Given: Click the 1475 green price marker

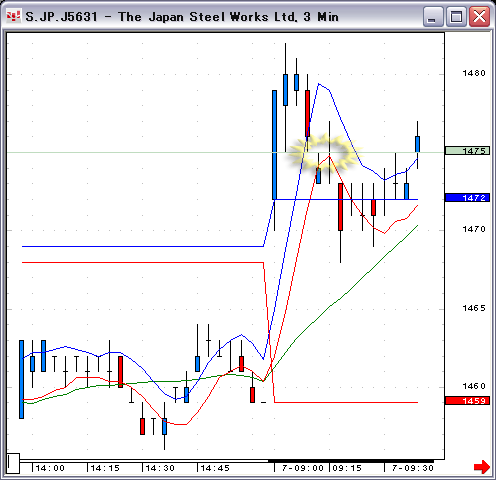Looking at the screenshot, I should [x=467, y=151].
